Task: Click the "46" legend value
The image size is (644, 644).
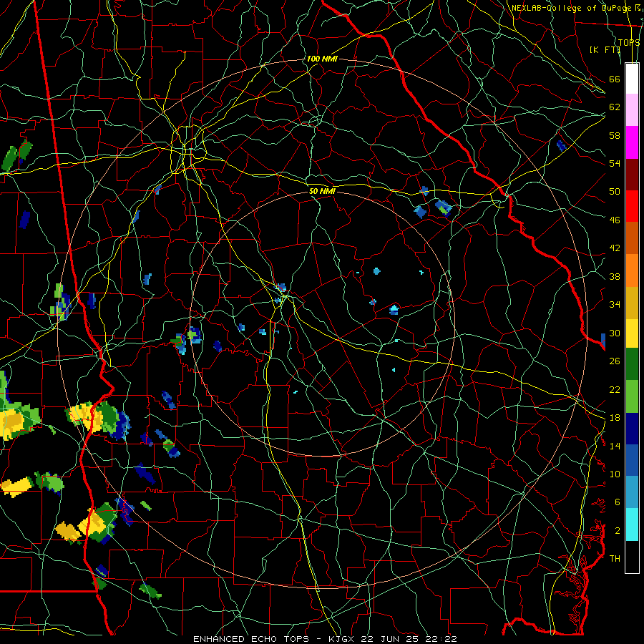Action: pyautogui.click(x=615, y=220)
